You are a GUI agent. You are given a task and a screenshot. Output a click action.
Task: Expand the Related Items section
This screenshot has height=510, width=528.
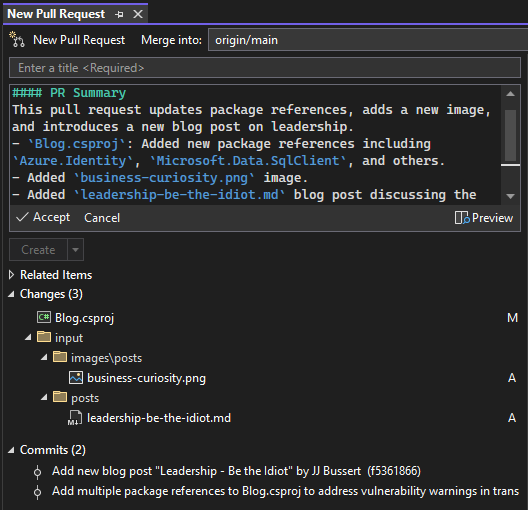pos(11,275)
